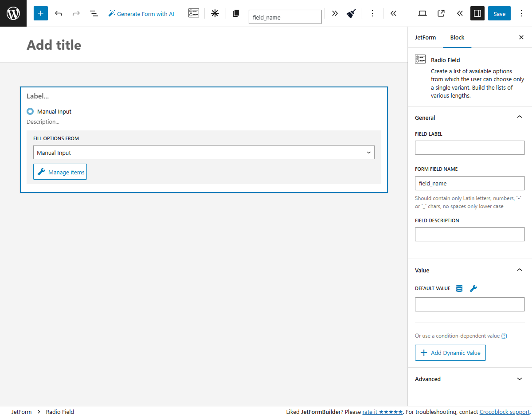This screenshot has width=532, height=417.
Task: Click the database icon next to Default Value
Action: pyautogui.click(x=459, y=288)
